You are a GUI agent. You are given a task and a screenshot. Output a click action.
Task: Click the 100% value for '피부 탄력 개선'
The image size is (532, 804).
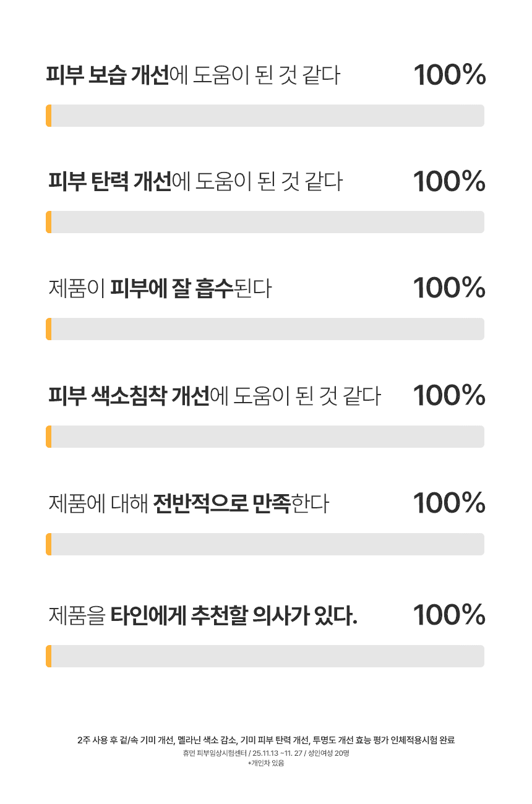point(449,182)
